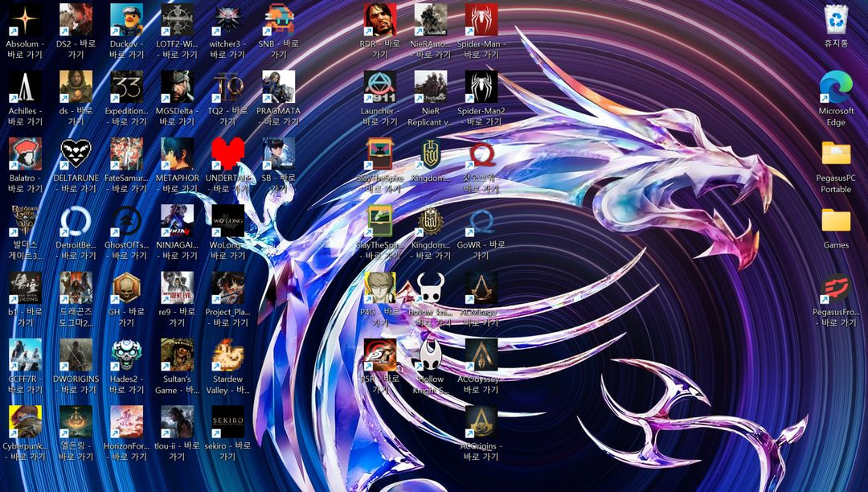
Task: Open the ACOdyssey shortcut
Action: pos(481,355)
